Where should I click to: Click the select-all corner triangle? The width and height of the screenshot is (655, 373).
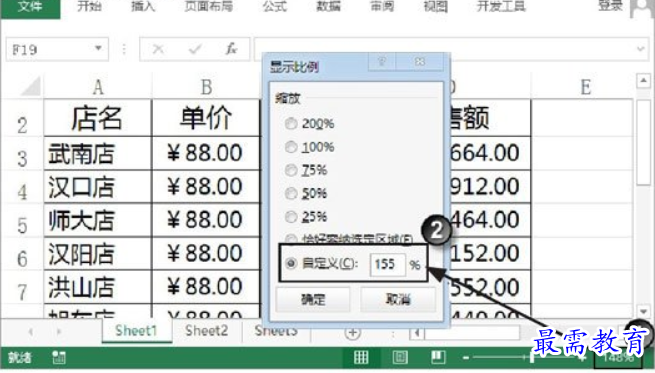pos(30,86)
